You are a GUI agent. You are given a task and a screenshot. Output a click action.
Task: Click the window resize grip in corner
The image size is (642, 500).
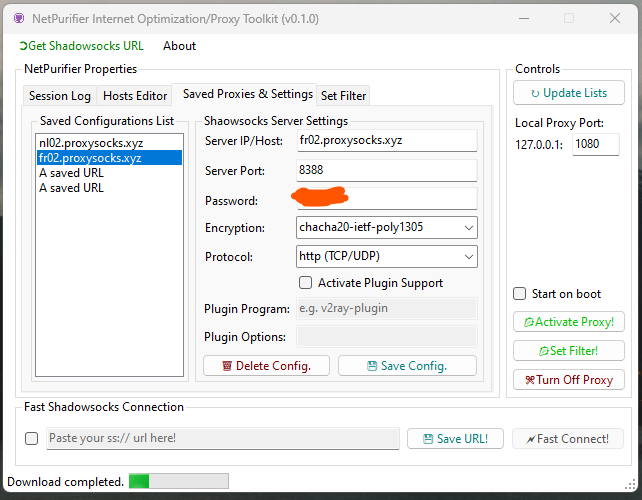point(630,484)
